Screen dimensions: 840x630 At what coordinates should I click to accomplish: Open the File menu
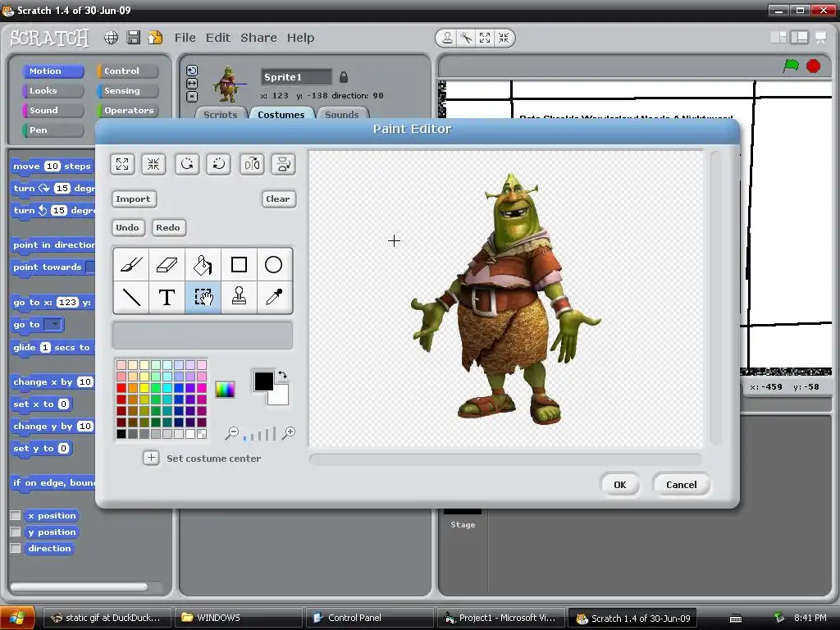(x=185, y=38)
